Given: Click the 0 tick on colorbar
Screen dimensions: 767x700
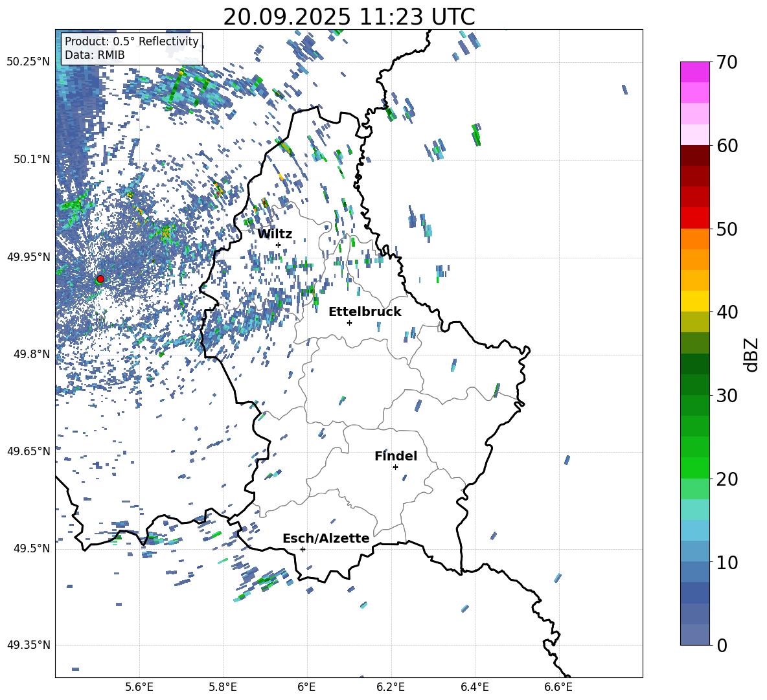Looking at the screenshot, I should coord(722,645).
